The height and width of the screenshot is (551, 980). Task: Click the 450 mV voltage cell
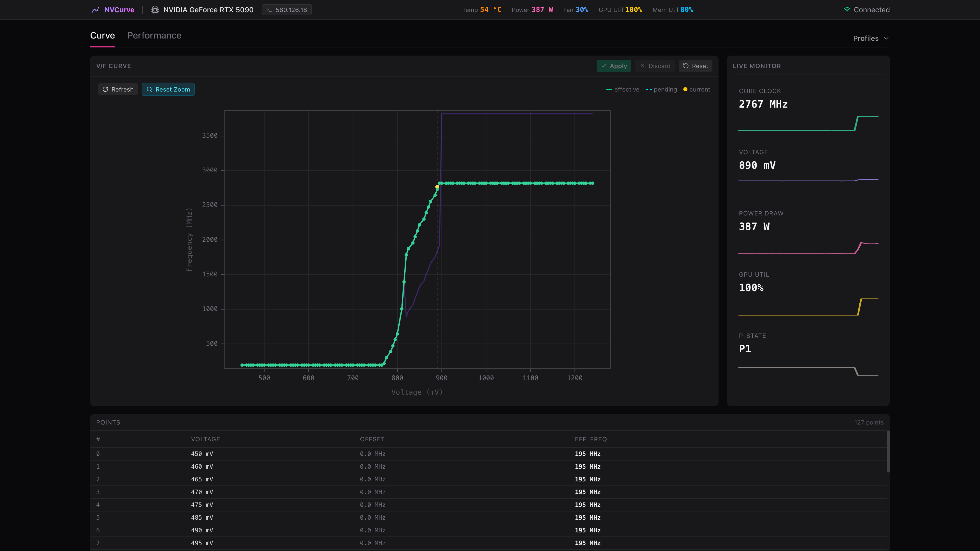[202, 454]
